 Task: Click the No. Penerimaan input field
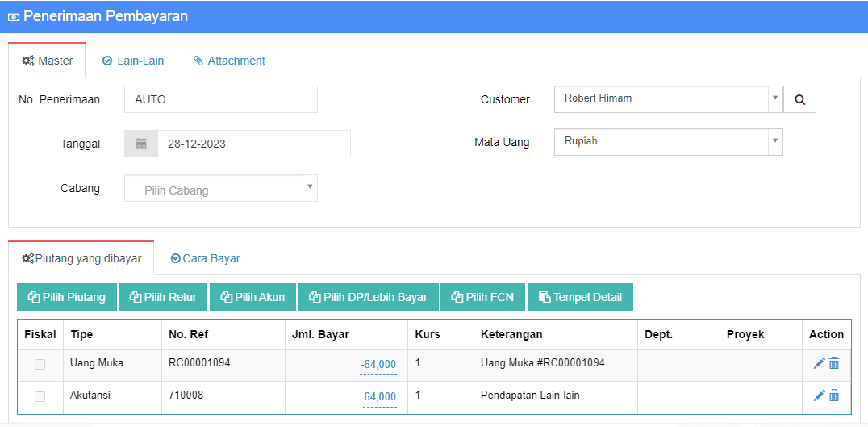point(220,99)
